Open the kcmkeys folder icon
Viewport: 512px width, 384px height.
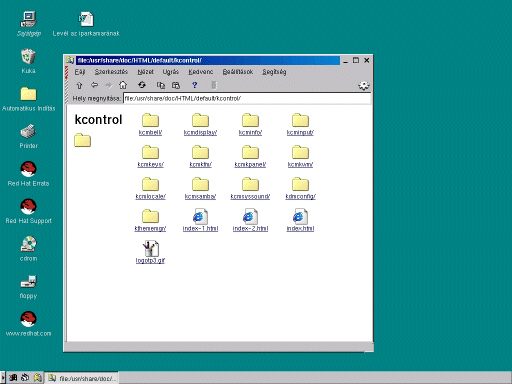tap(150, 152)
